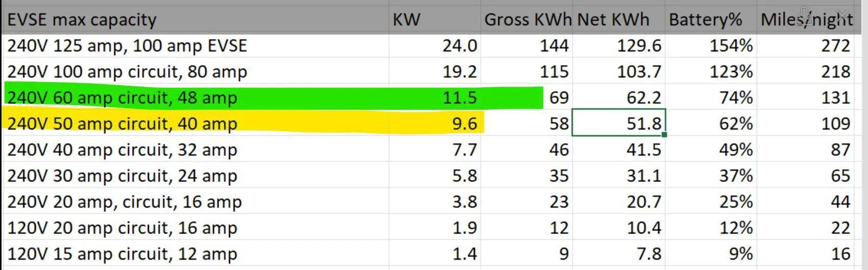Select the Net KWh value 10.4
The width and height of the screenshot is (868, 270).
pyautogui.click(x=644, y=228)
